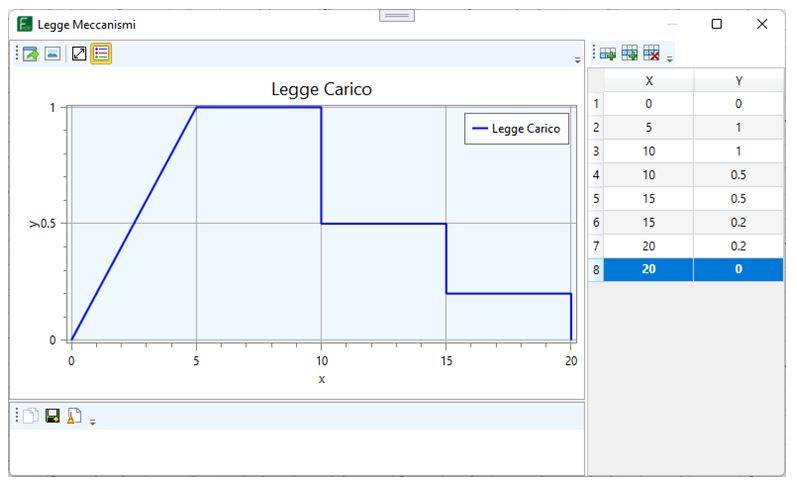Click the Y cell with value 0.5 in row 4
The image size is (797, 487).
point(739,175)
